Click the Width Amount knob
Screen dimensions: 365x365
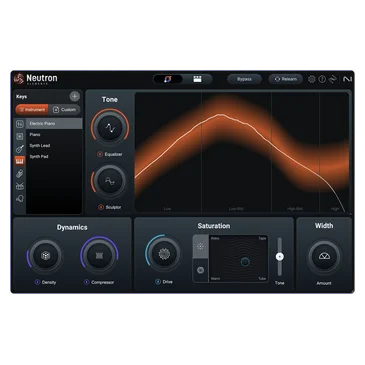point(324,256)
